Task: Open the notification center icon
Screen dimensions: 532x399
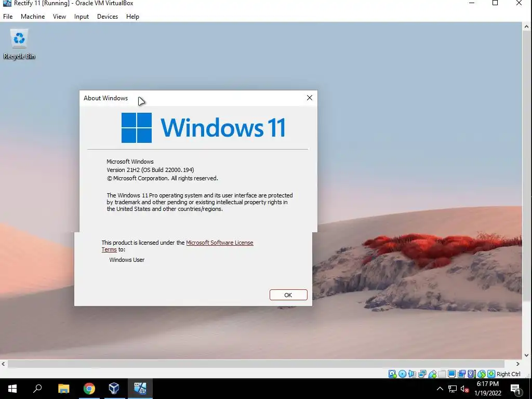Action: (x=515, y=389)
